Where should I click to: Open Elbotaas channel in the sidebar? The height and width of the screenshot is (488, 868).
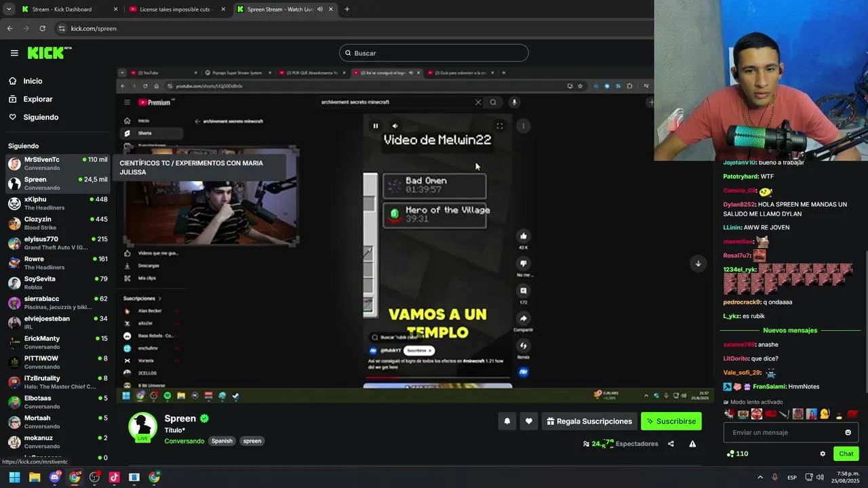point(57,402)
